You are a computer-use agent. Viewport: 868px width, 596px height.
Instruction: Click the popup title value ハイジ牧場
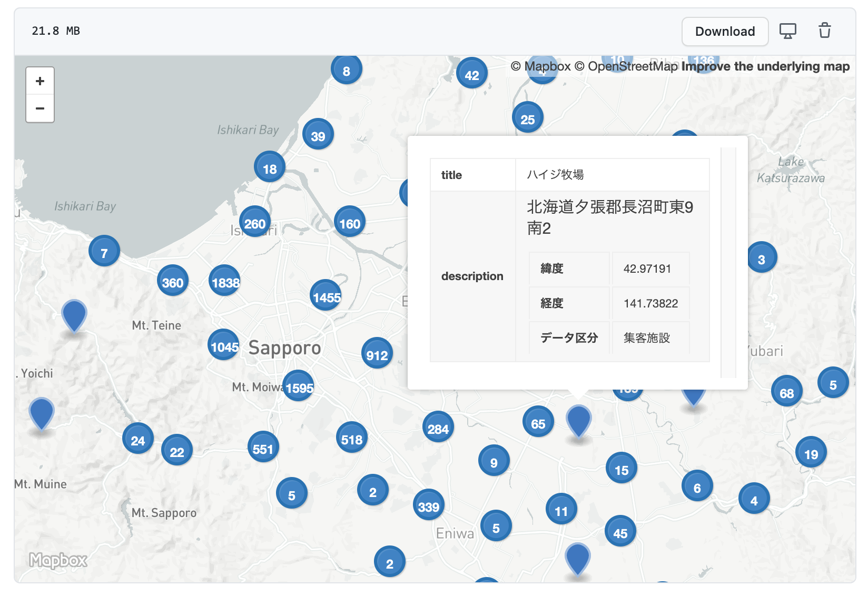pyautogui.click(x=555, y=175)
